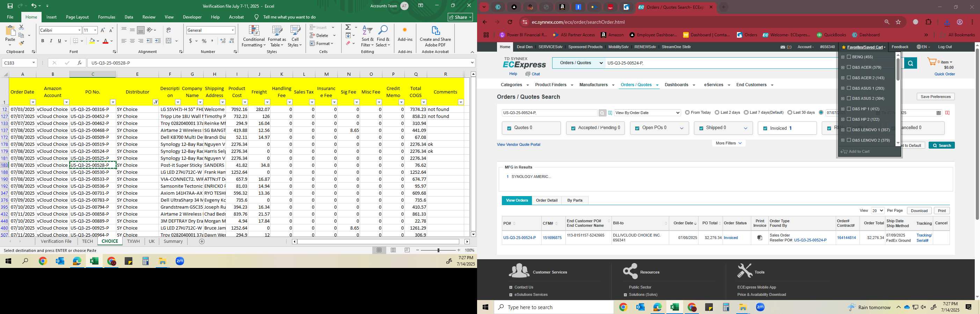Open the Dashboards menu in ECExpress
The image size is (980, 314).
coord(679,85)
